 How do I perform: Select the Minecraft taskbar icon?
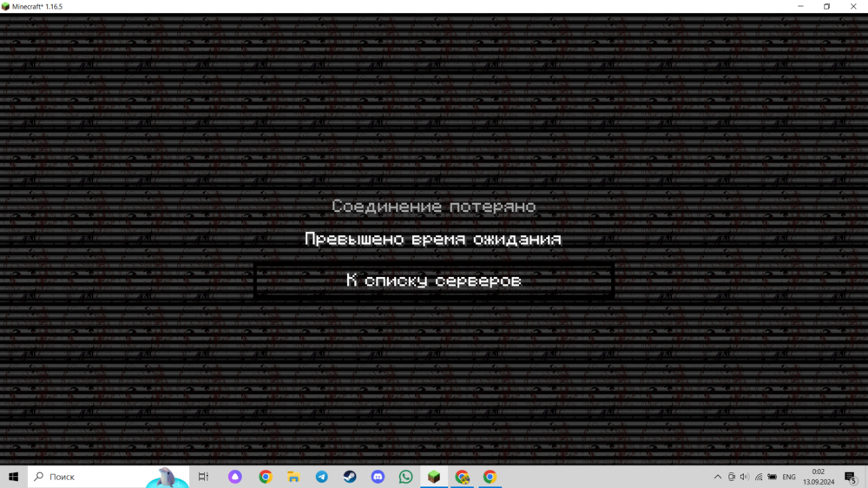click(x=434, y=477)
